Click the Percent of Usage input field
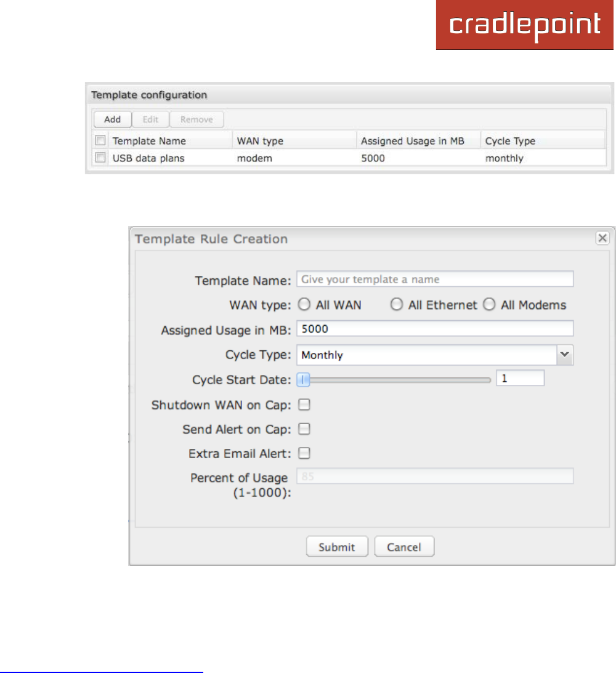Viewport: 616px width, 673px height. (435, 476)
